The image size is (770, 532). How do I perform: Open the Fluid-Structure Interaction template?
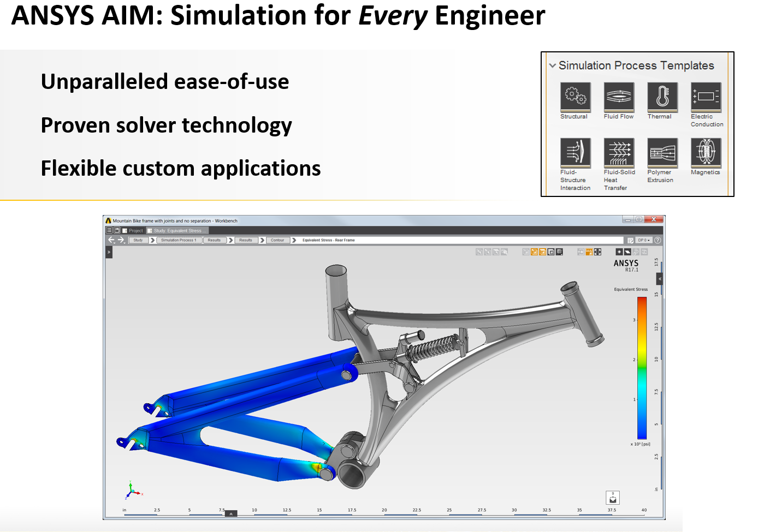[x=575, y=153]
